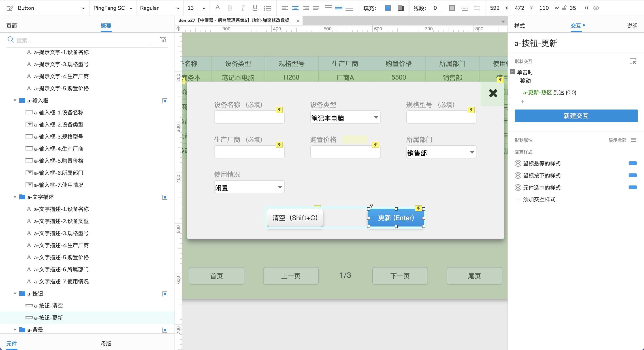644x350 pixels.
Task: Click the outline filter icon
Action: [x=163, y=40]
